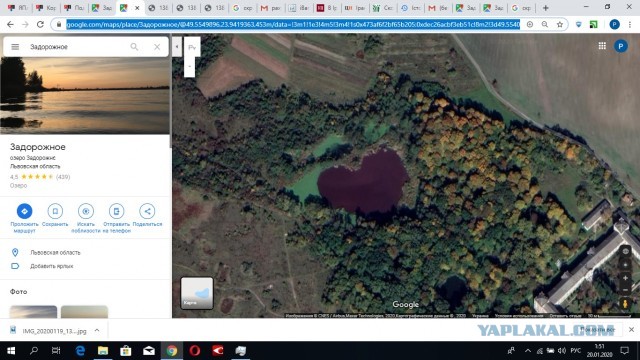The image size is (640, 360).
Task: Open a new browser tab
Action: (545, 8)
